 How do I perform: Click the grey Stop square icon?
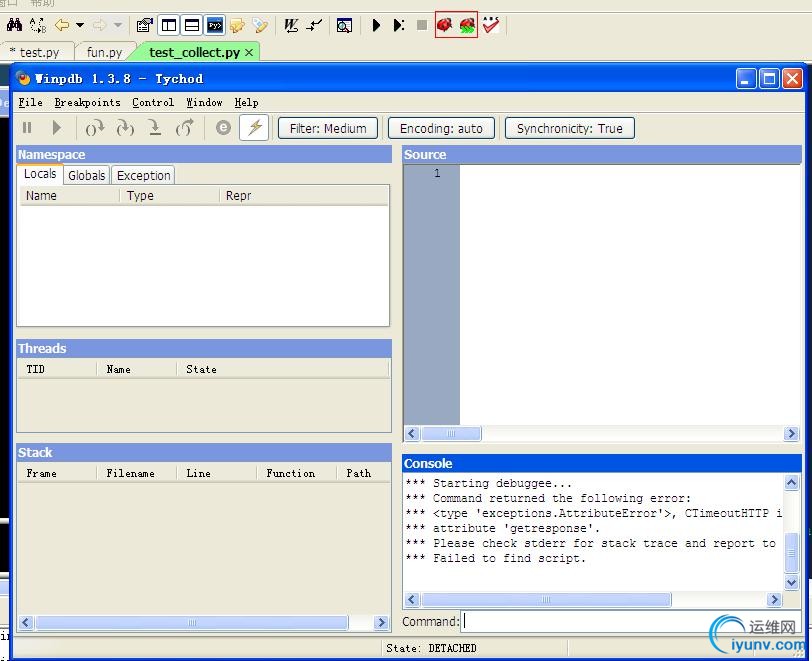click(x=422, y=25)
